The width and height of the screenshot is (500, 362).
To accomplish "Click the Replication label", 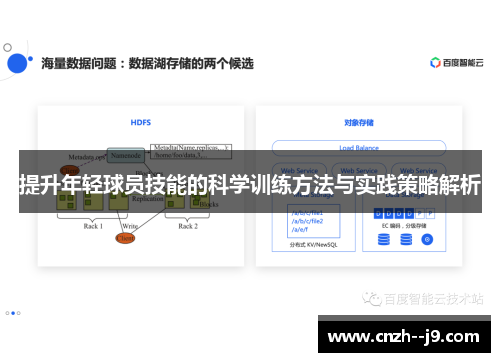I will [148, 199].
